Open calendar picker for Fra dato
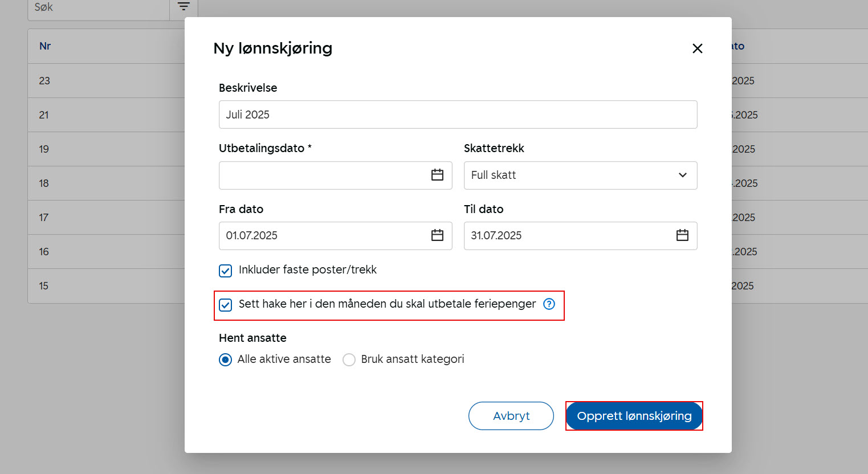Screen dimensions: 868x474 click(x=437, y=235)
